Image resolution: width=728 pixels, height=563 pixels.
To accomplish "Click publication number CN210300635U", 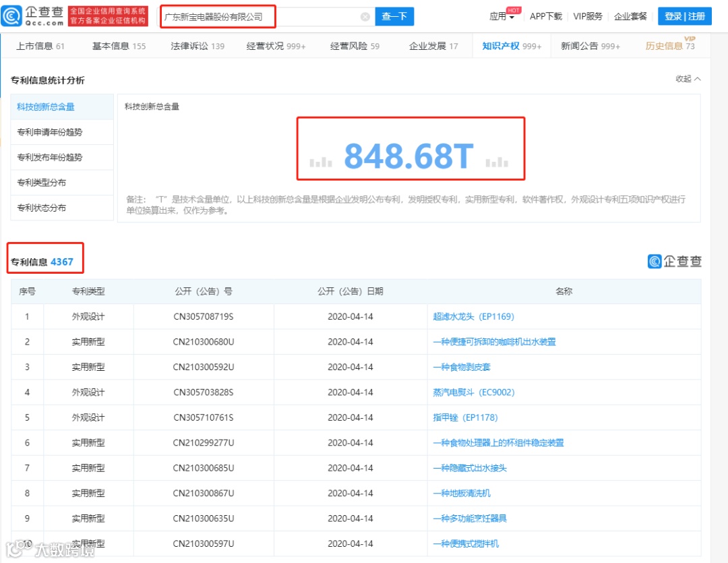I will click(204, 518).
